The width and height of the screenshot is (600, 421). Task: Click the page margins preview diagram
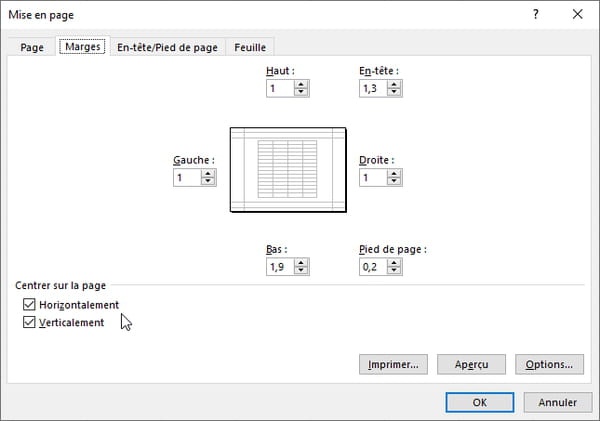[288, 170]
